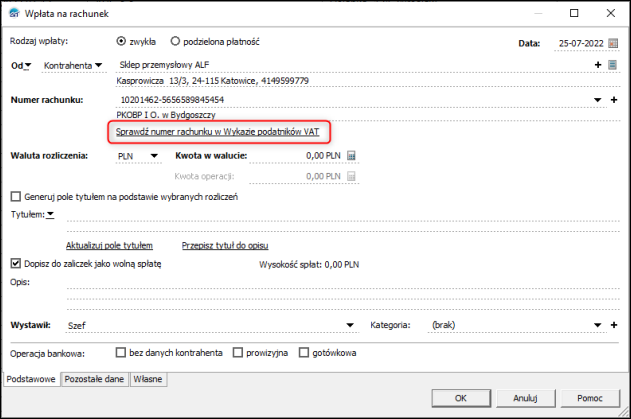Open the Tytułem dropdown arrow
631x419 pixels.
tap(50, 215)
